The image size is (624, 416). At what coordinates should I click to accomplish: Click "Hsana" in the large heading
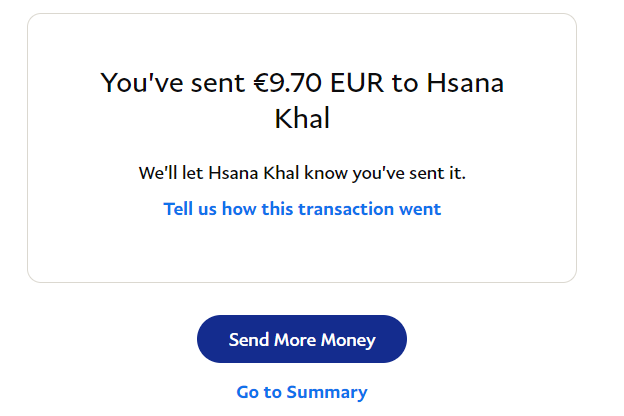coord(465,83)
